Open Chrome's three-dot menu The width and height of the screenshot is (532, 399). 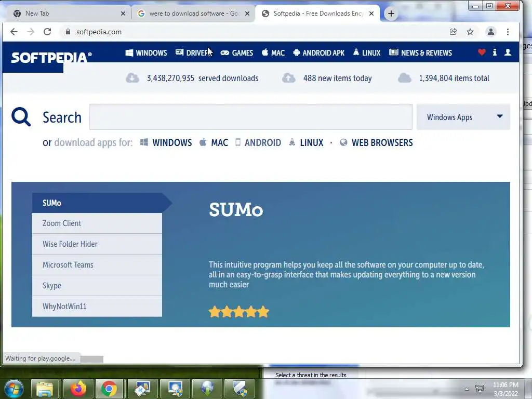point(508,32)
